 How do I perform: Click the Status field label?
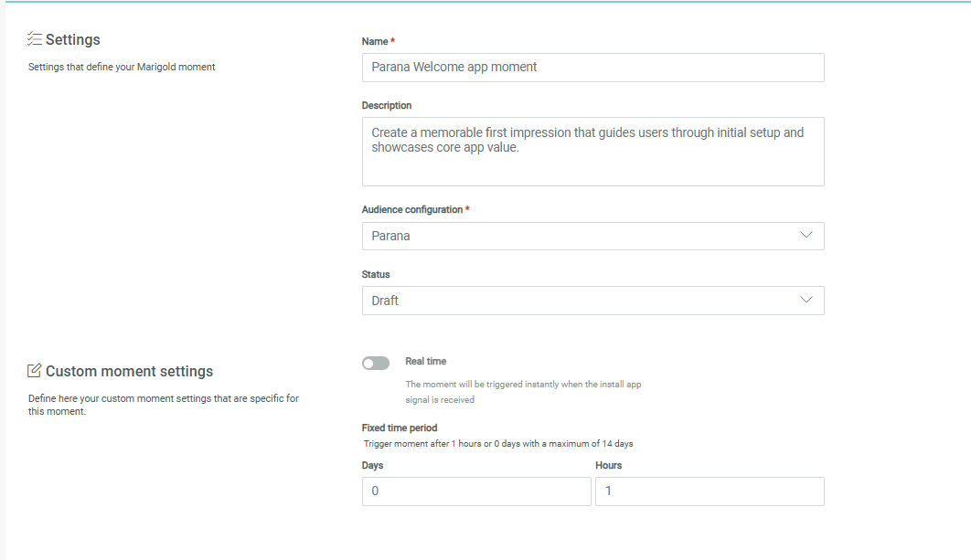376,275
